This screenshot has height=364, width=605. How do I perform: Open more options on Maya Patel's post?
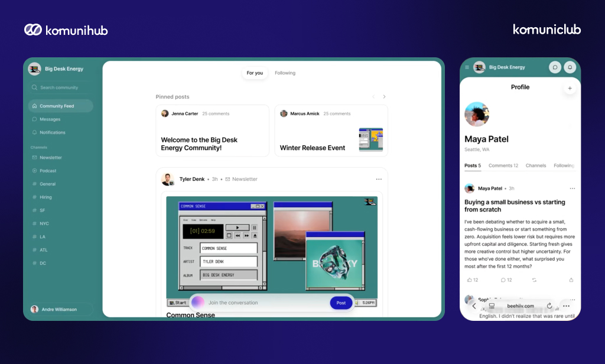click(572, 188)
